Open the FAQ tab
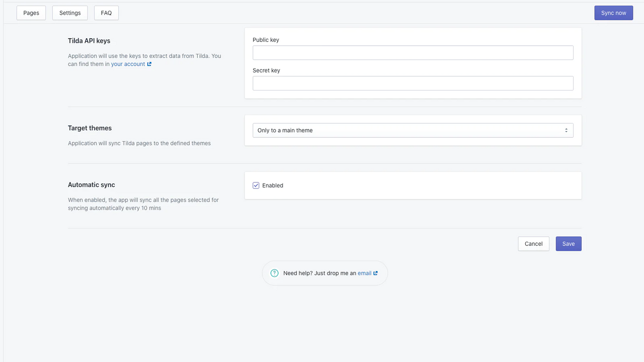This screenshot has height=362, width=644. (106, 13)
